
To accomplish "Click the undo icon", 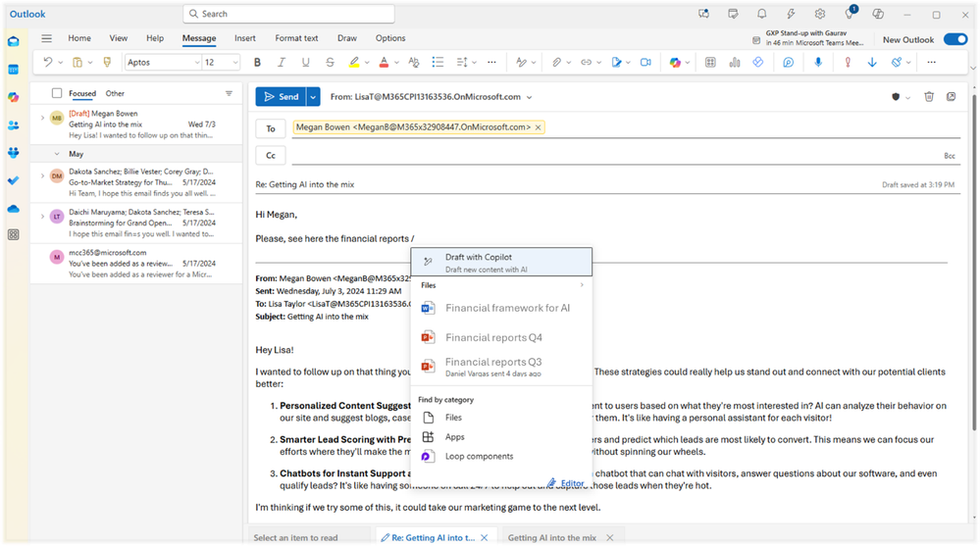I will (47, 63).
